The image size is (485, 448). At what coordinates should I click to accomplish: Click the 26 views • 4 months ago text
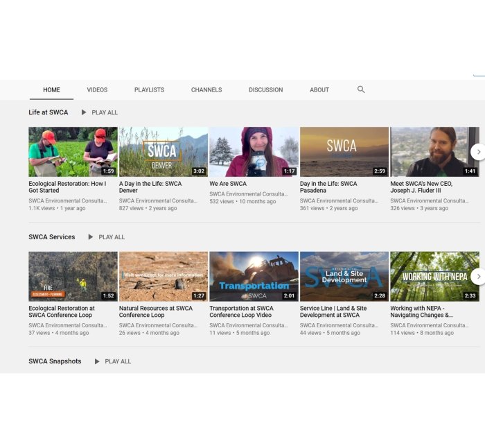click(149, 332)
